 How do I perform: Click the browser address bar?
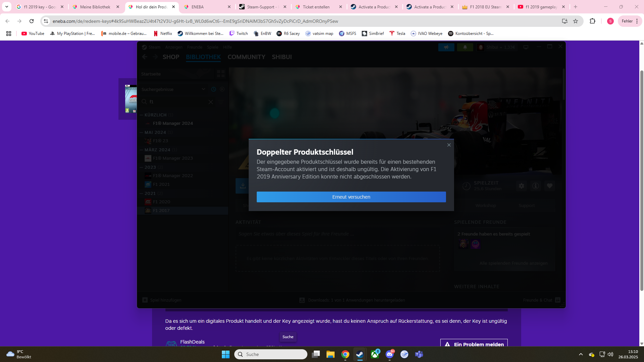click(302, 21)
